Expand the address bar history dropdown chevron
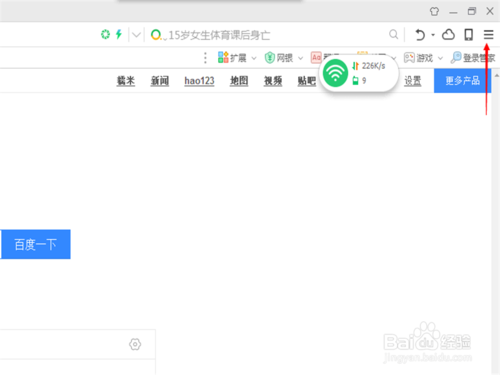The height and width of the screenshot is (375, 500). (x=136, y=35)
